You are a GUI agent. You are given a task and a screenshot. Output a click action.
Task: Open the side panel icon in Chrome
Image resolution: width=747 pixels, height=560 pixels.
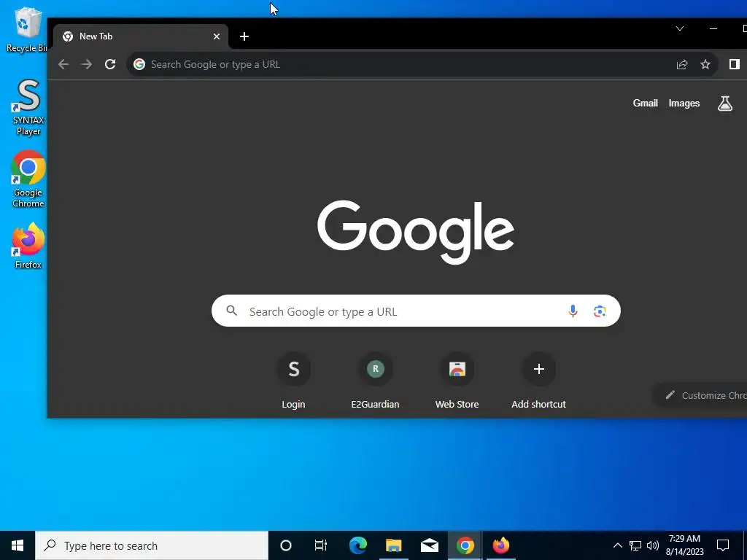click(x=734, y=64)
